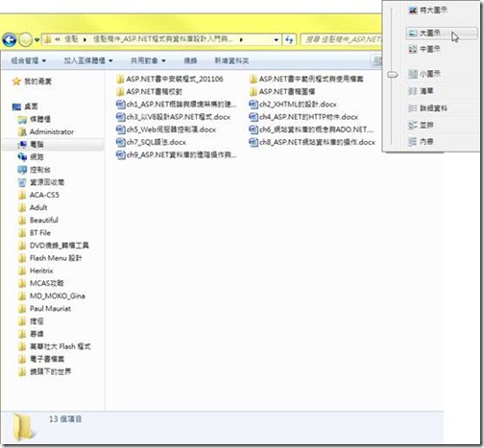Open 我的最愛 favorites in the sidebar

point(32,82)
